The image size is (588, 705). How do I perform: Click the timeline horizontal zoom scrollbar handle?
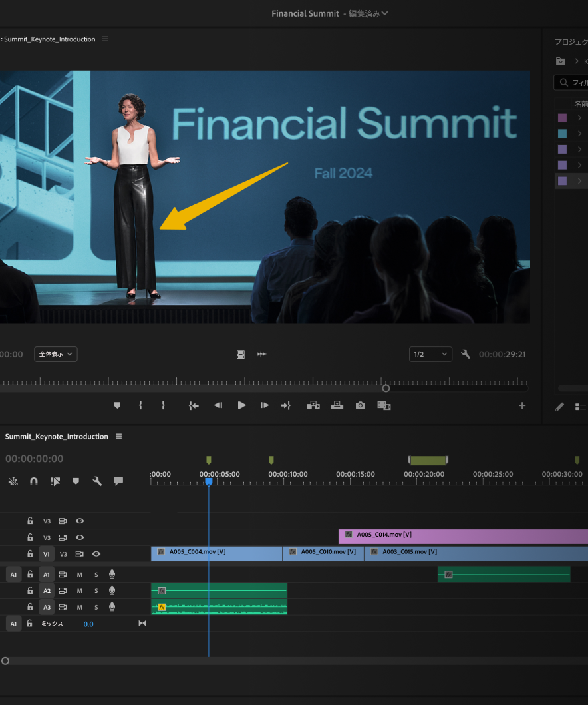tap(5, 661)
